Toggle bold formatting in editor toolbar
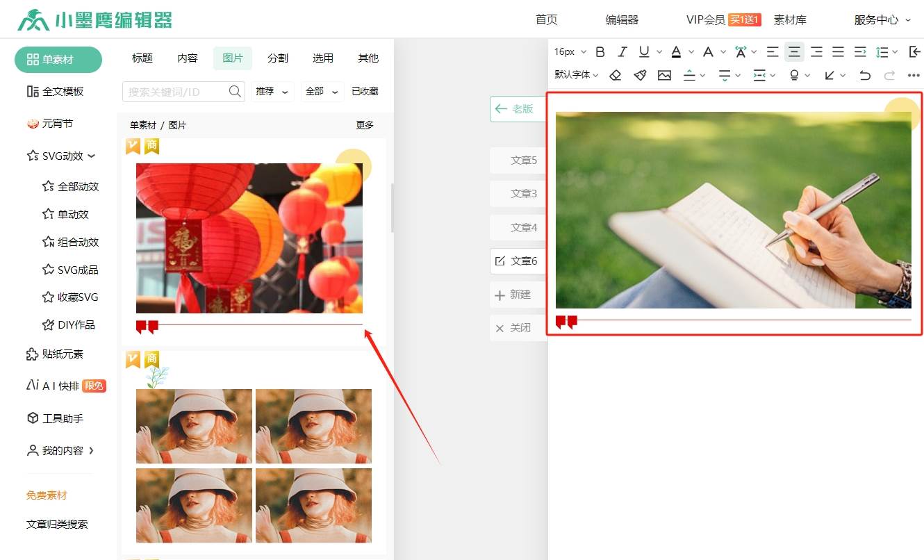 coord(600,52)
